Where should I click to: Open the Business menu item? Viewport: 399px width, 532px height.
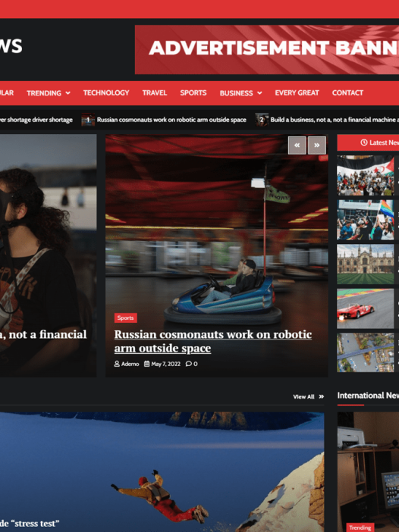[x=237, y=93]
